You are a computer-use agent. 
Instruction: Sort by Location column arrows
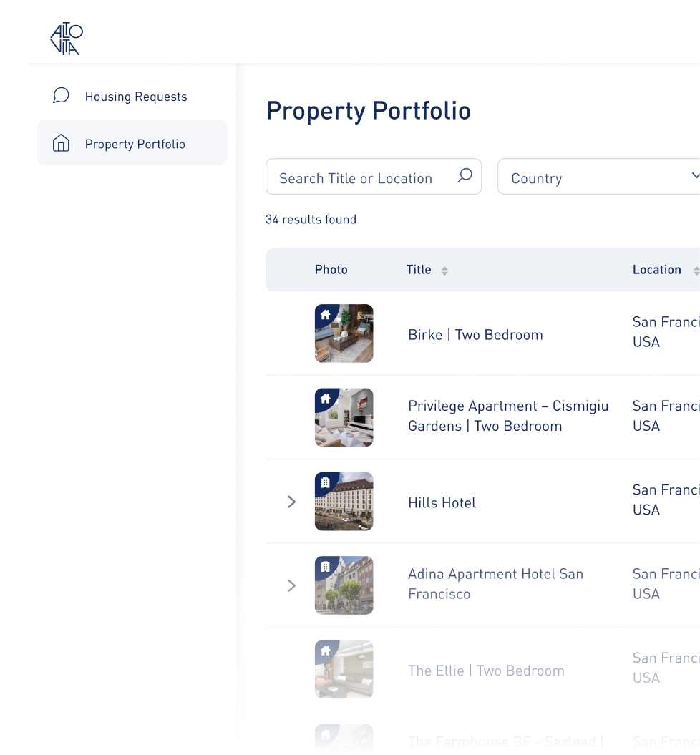click(696, 271)
